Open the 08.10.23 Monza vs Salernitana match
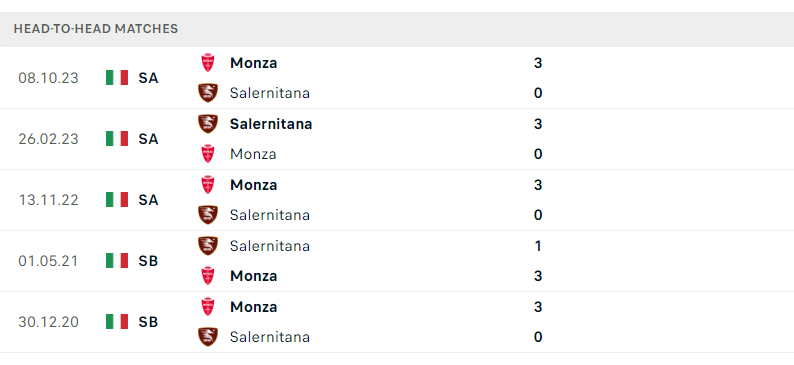Viewport: 794px width, 365px height. [x=397, y=78]
